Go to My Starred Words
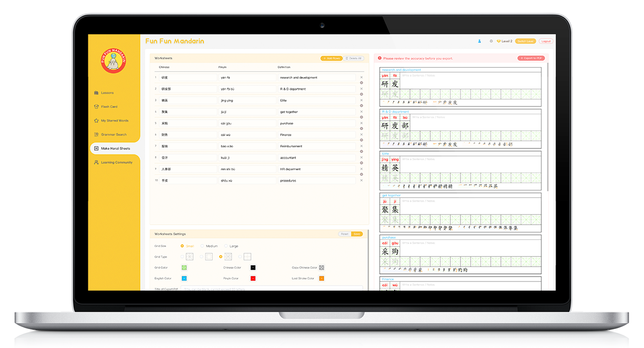The width and height of the screenshot is (644, 348). coord(114,121)
